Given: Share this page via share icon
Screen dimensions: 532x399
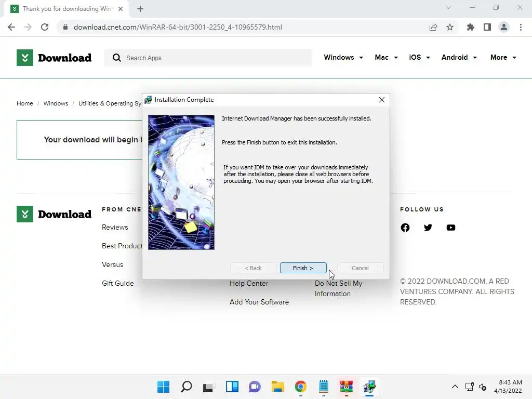Looking at the screenshot, I should [x=433, y=27].
